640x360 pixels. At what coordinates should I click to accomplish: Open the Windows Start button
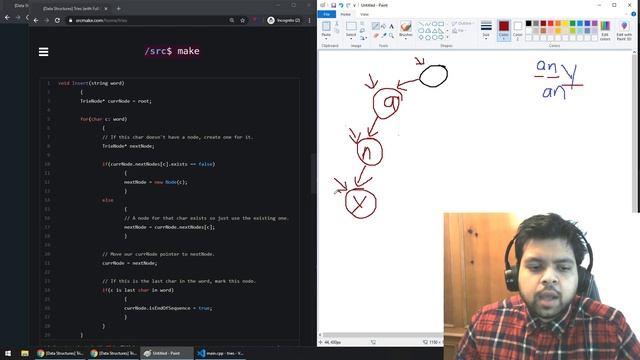pos(8,353)
